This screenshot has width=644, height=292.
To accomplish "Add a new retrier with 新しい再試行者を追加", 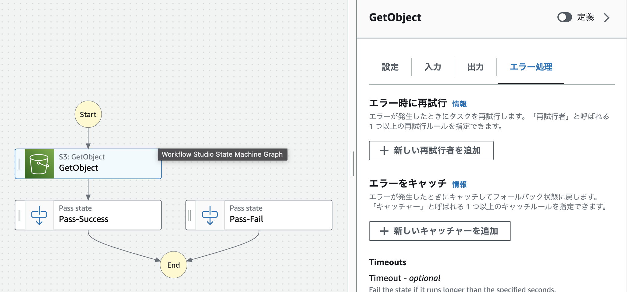I will [x=431, y=151].
